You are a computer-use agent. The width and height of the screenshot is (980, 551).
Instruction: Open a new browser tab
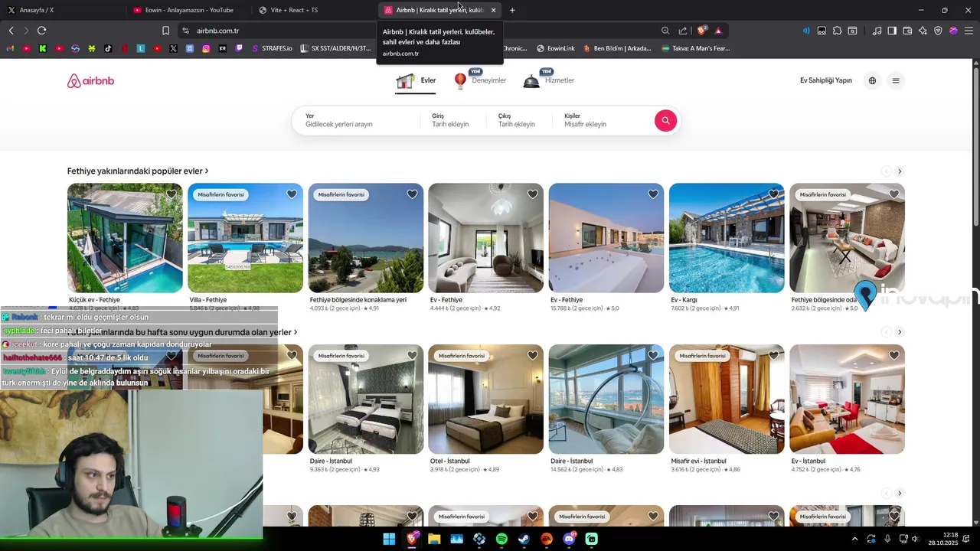[x=512, y=10]
